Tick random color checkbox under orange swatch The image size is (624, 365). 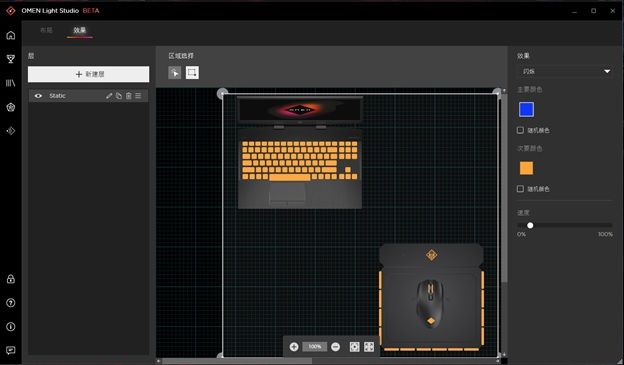pos(520,189)
